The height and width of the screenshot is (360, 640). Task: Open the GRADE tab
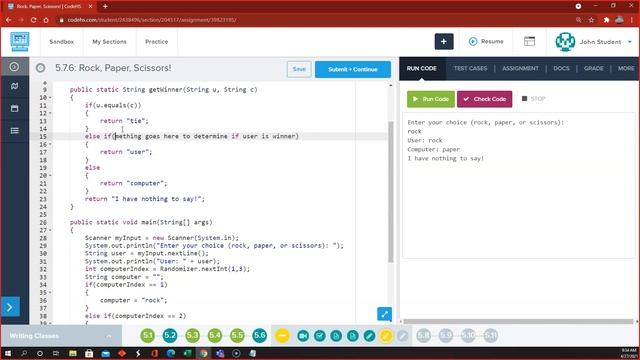pyautogui.click(x=593, y=68)
